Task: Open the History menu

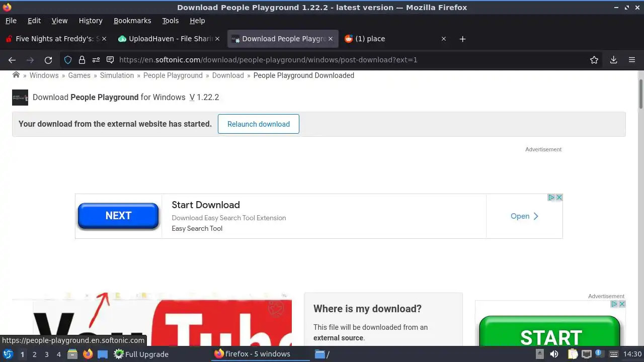Action: [91, 21]
